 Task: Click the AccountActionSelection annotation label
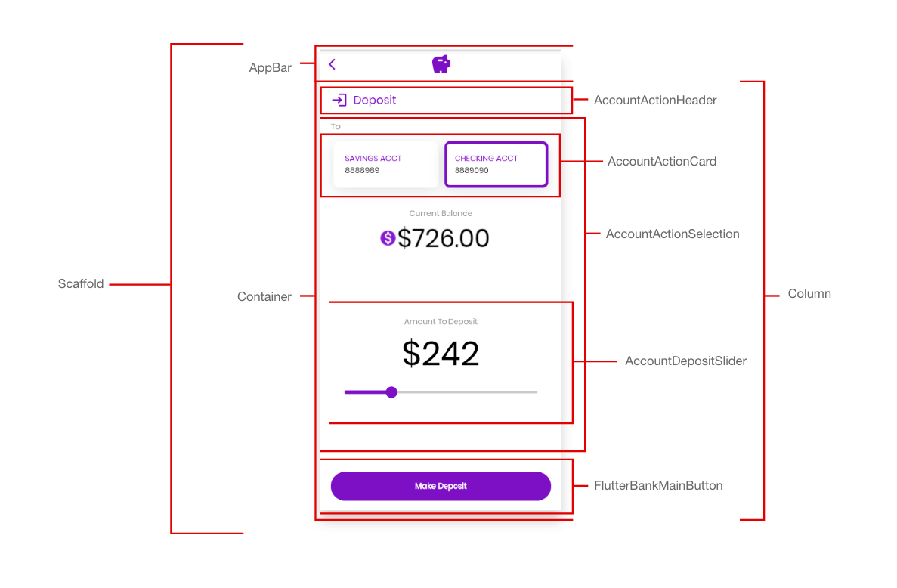click(x=673, y=234)
